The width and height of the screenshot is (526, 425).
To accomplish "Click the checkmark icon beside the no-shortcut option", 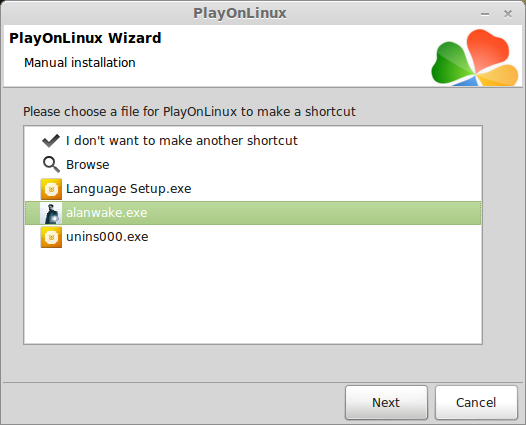I will pos(51,141).
